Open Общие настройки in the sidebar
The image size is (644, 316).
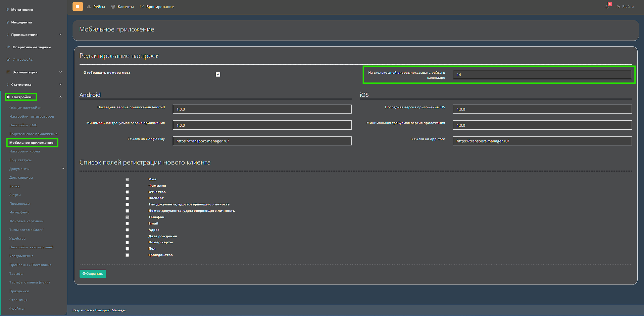click(x=26, y=108)
